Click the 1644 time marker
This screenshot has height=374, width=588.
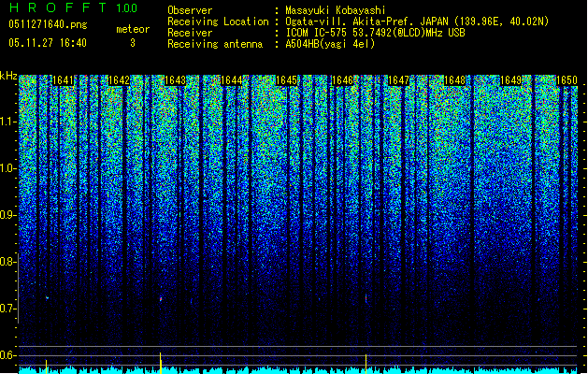(232, 80)
